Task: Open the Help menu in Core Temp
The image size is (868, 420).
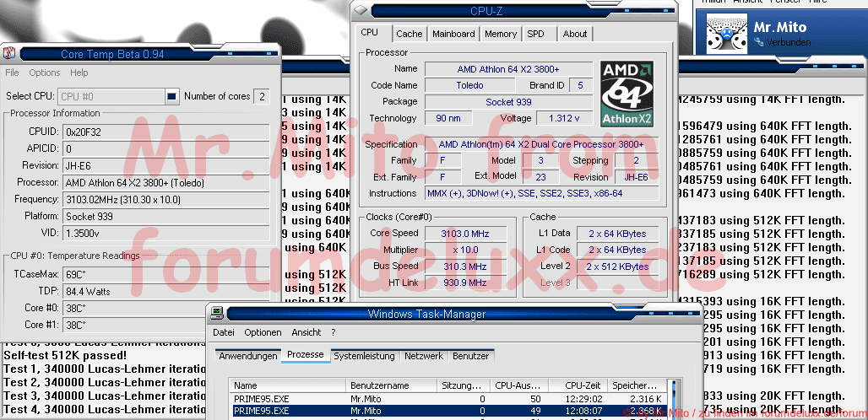Action: point(79,73)
